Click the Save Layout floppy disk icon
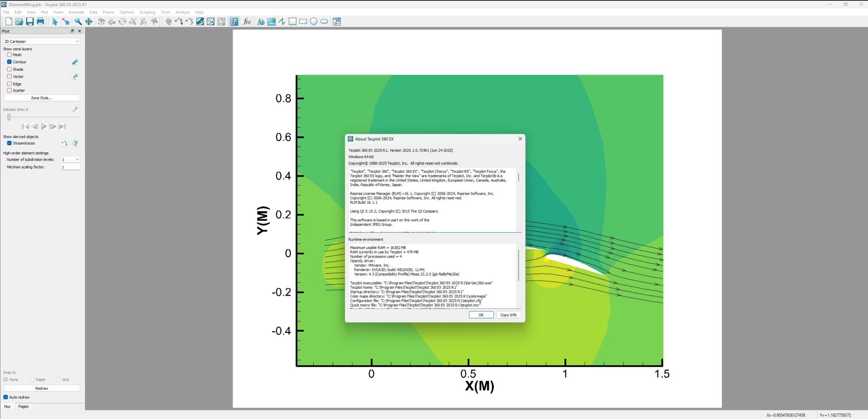 30,21
